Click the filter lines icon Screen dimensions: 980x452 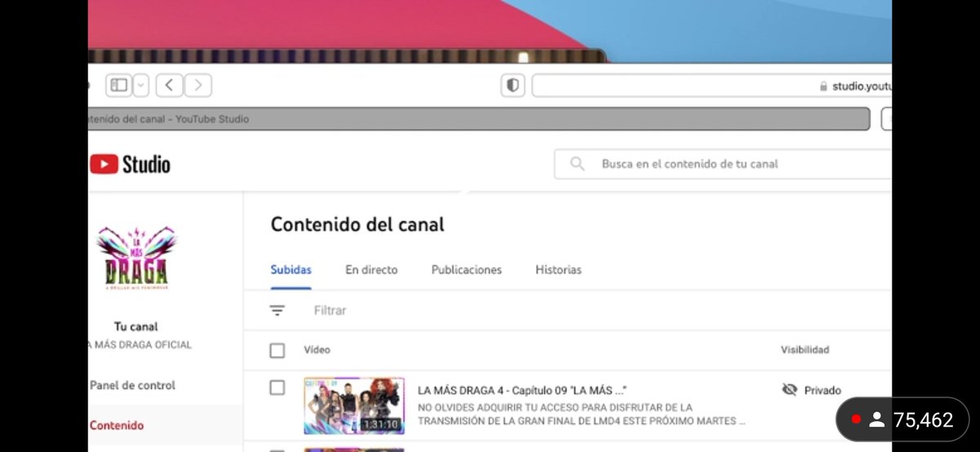click(278, 311)
